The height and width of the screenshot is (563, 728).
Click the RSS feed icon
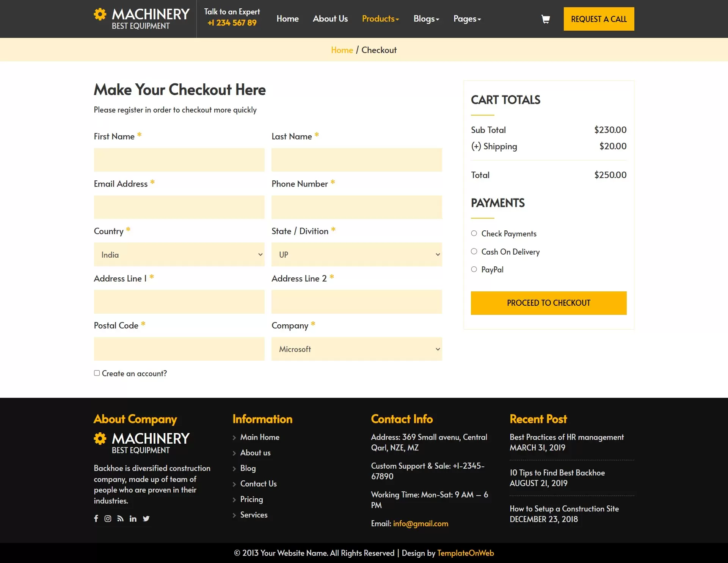click(120, 518)
